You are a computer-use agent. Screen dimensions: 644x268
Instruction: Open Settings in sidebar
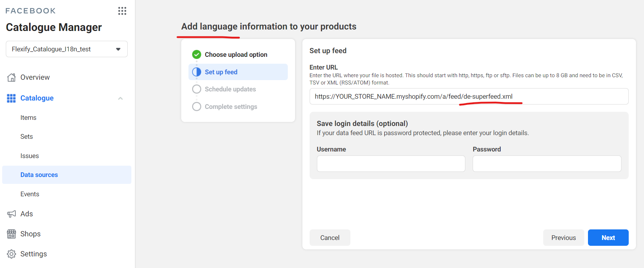(x=33, y=254)
